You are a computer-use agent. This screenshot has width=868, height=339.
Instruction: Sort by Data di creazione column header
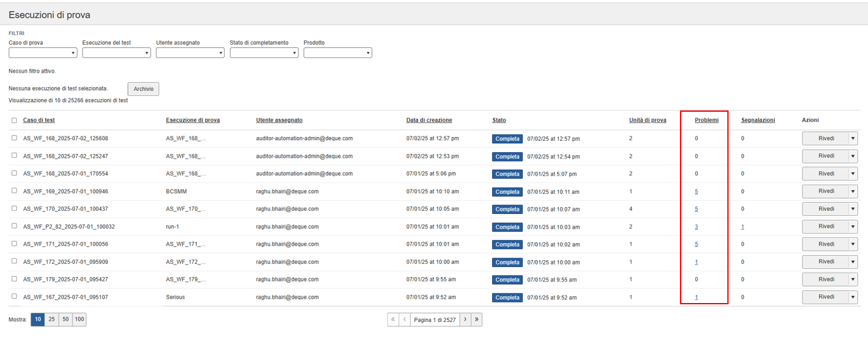pos(429,120)
